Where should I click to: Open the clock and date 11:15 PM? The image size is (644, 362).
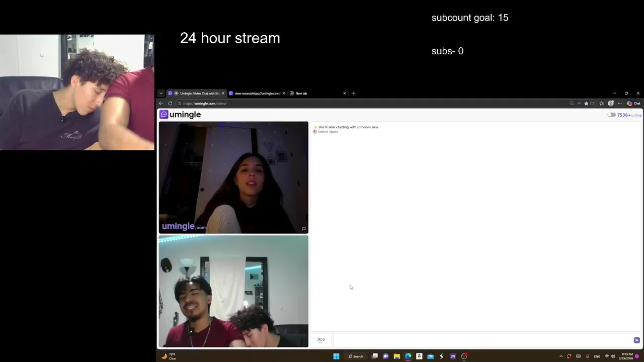(626, 356)
